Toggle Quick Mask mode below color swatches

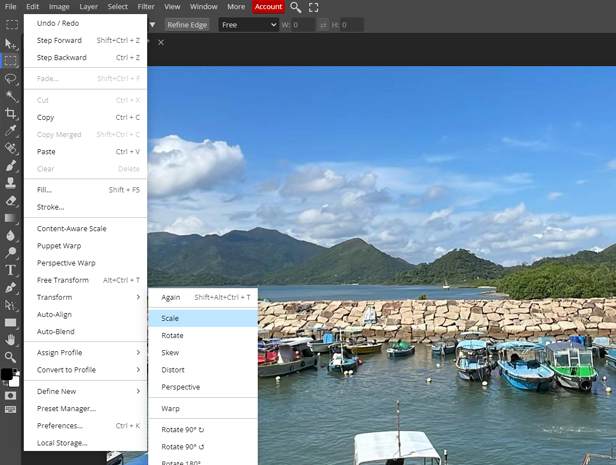tap(10, 395)
